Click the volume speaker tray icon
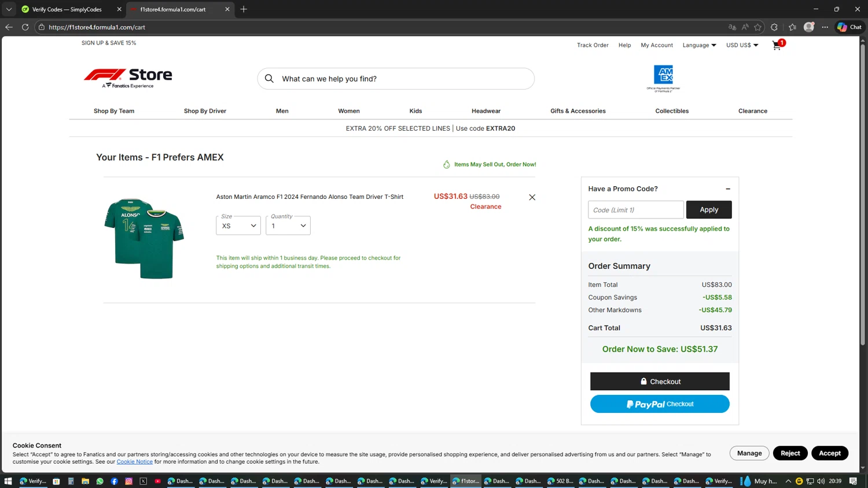Viewport: 868px width, 488px height. coord(821,481)
